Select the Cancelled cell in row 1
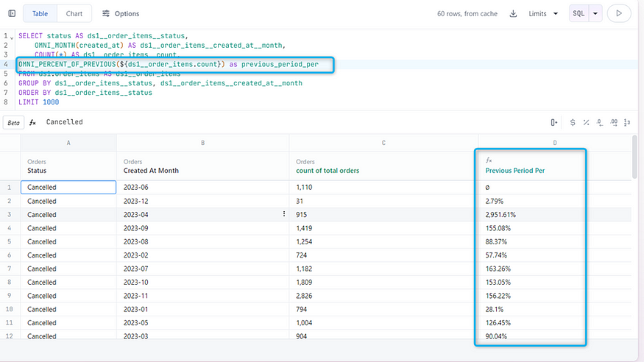The width and height of the screenshot is (644, 362). click(x=68, y=187)
